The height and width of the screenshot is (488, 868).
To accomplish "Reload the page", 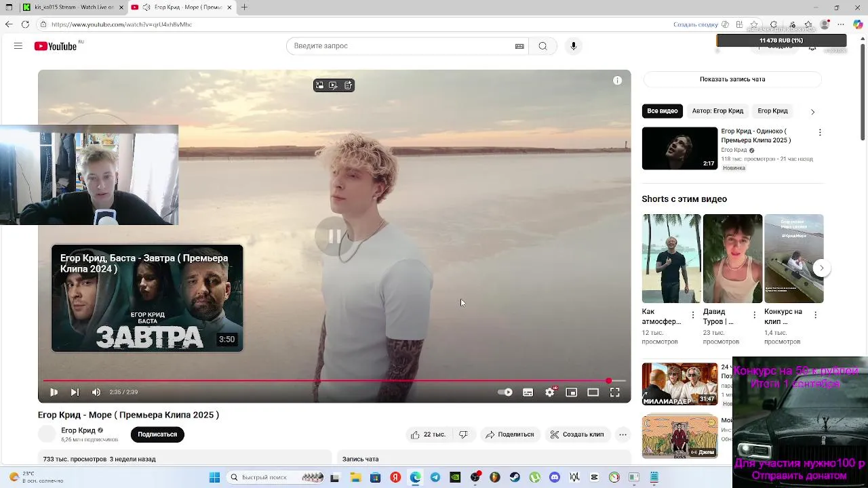I will 25,24.
